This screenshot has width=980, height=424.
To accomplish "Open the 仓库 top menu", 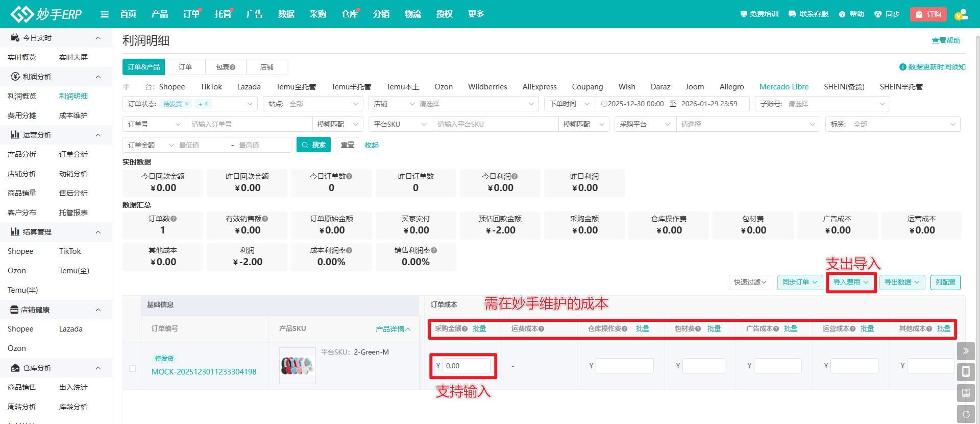I will [x=349, y=14].
